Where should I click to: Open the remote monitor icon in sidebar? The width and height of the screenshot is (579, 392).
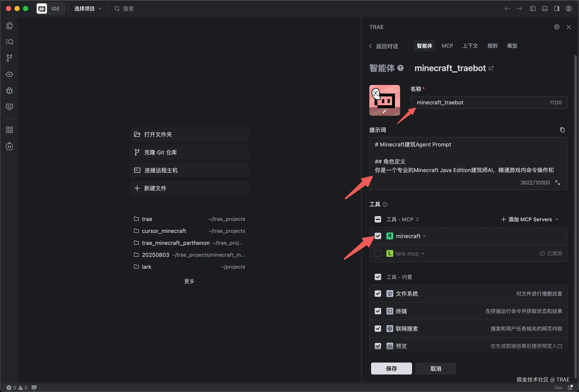click(x=9, y=107)
